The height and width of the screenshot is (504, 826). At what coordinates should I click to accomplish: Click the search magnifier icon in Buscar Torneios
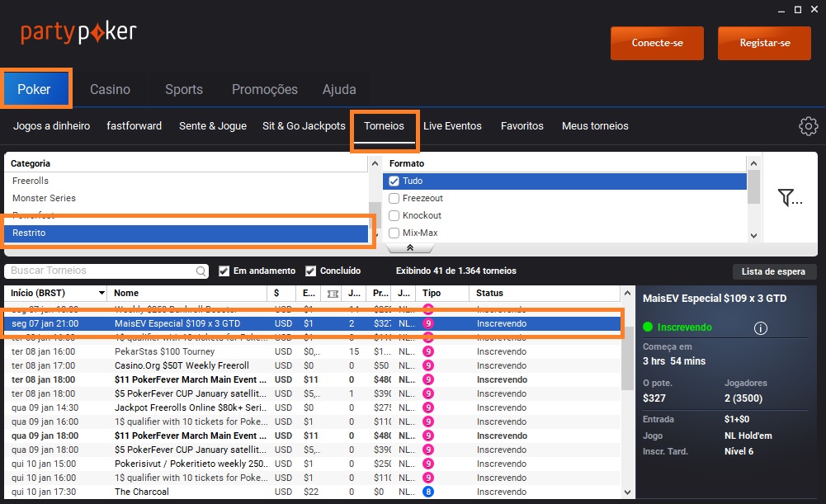pyautogui.click(x=201, y=271)
